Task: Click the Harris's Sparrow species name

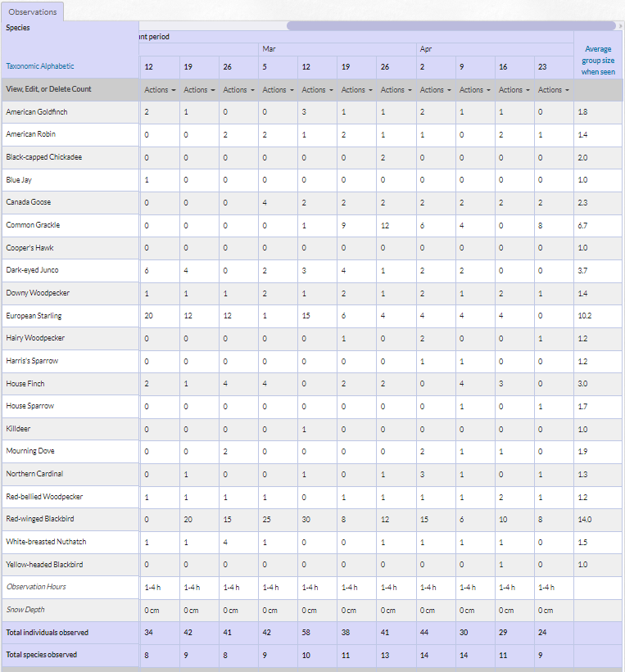Action: click(32, 361)
